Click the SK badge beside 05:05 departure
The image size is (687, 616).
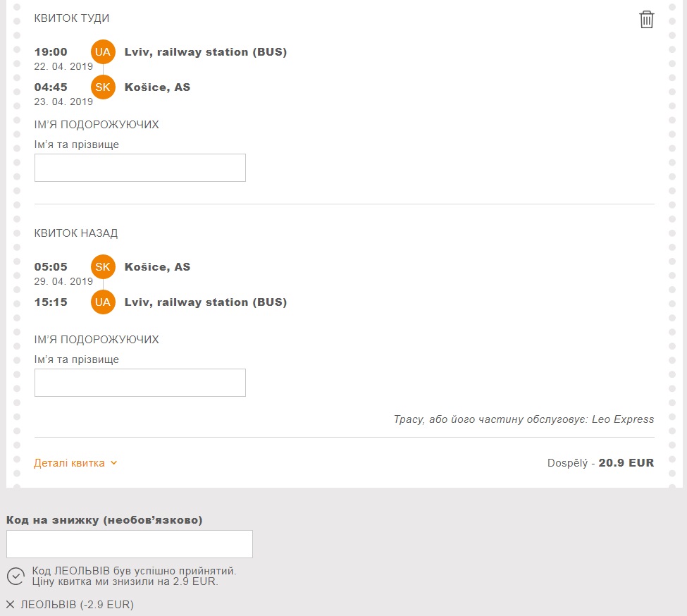103,267
